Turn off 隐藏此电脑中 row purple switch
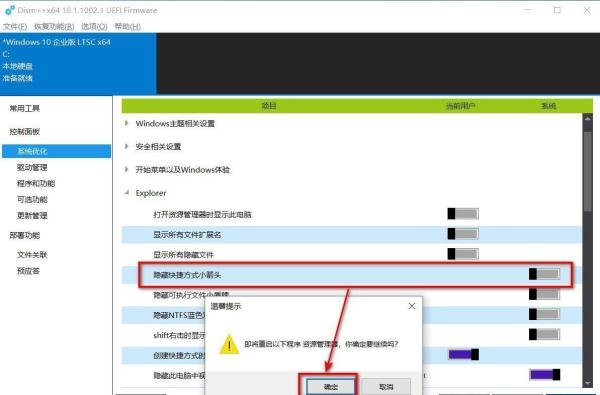 (545, 374)
